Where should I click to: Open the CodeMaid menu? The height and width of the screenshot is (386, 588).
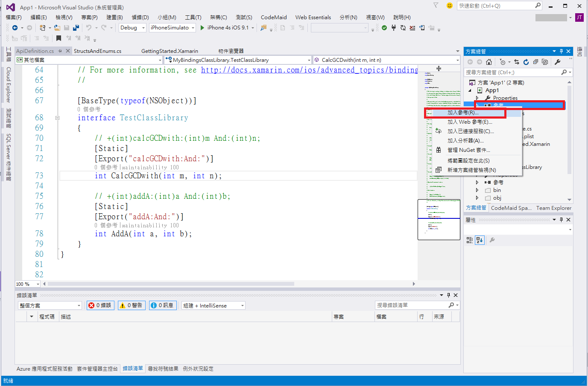pyautogui.click(x=274, y=17)
